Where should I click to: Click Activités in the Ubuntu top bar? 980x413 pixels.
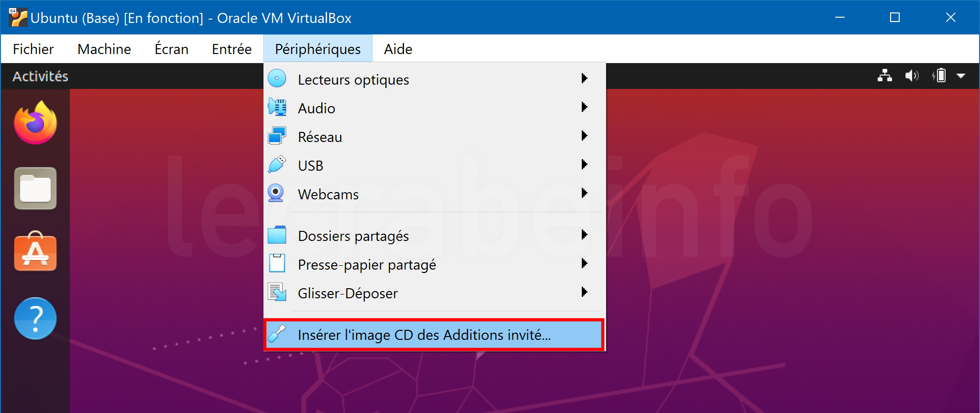pyautogui.click(x=41, y=76)
